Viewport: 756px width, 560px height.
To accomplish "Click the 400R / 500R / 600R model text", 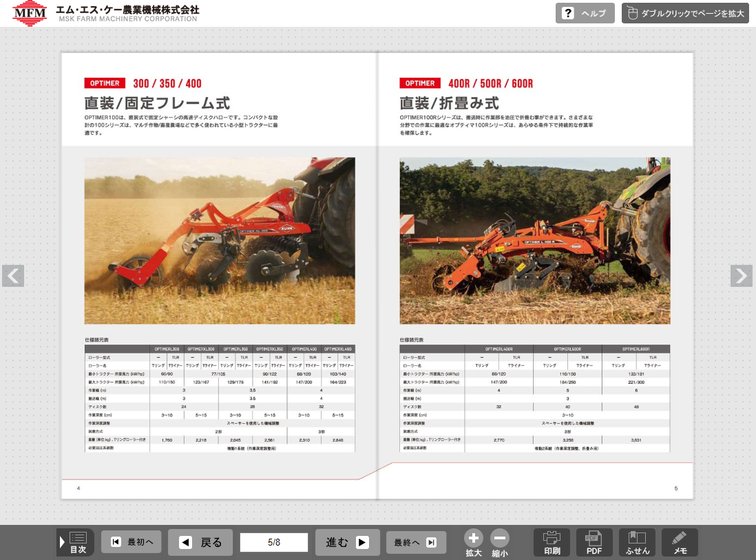I will click(x=491, y=83).
